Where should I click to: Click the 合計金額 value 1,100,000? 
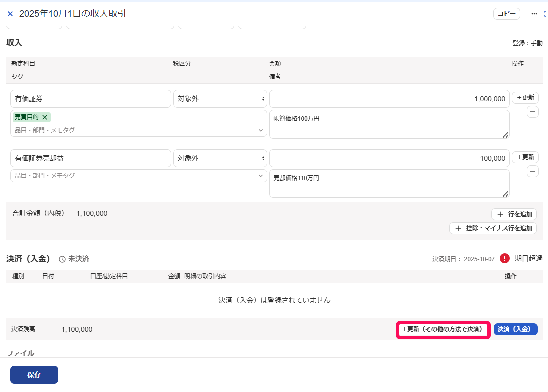point(92,213)
